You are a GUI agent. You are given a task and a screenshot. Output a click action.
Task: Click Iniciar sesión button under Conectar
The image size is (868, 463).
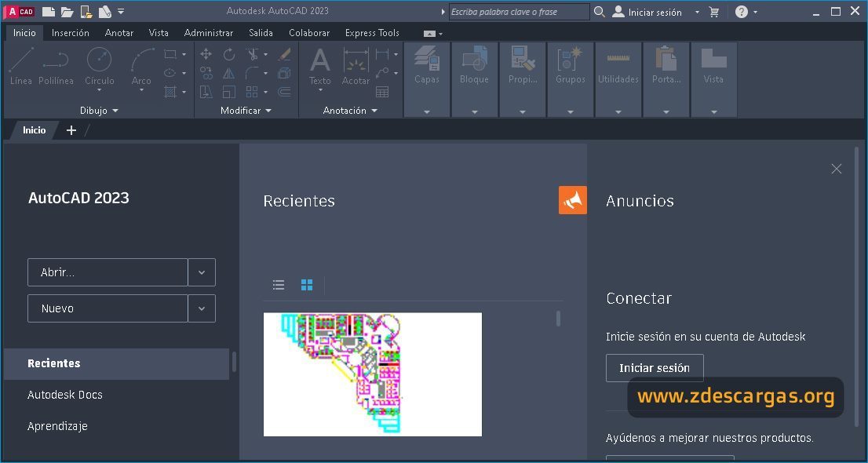[655, 368]
